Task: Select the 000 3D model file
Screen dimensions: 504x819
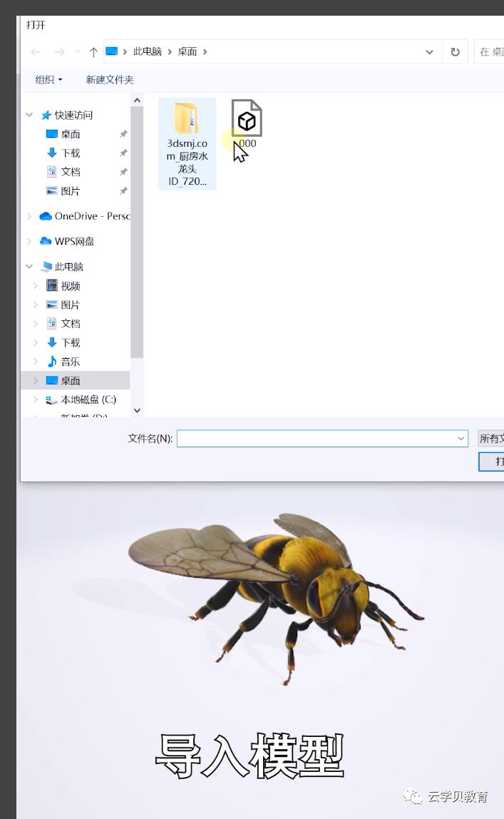Action: coord(247,121)
